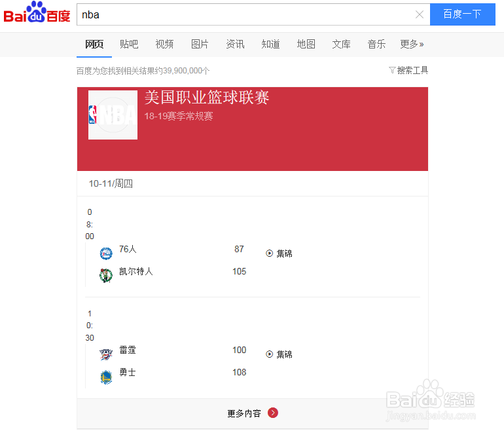The height and width of the screenshot is (433, 504).
Task: Open the 美国职业篮球联赛 title link
Action: [x=207, y=97]
